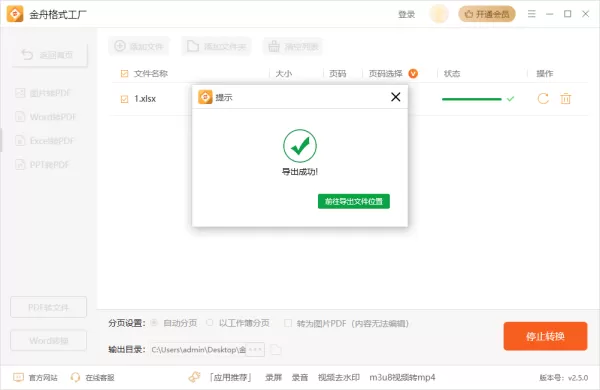Open output folder icon

(x=276, y=349)
